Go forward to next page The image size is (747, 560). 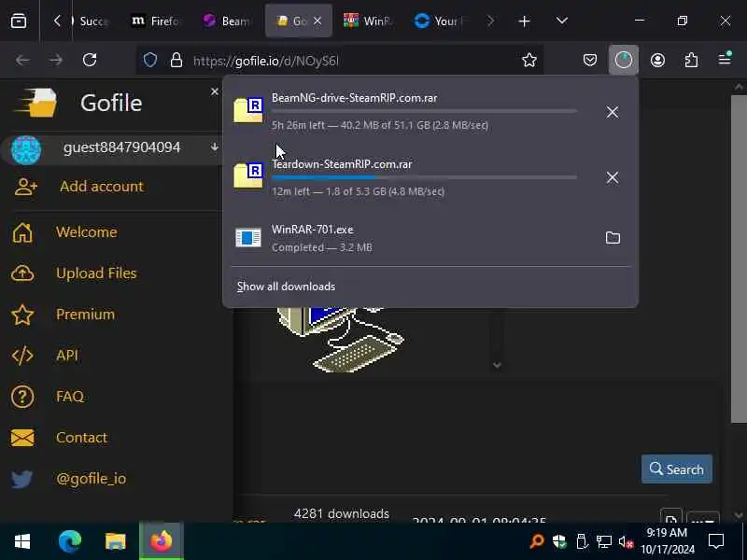56,60
